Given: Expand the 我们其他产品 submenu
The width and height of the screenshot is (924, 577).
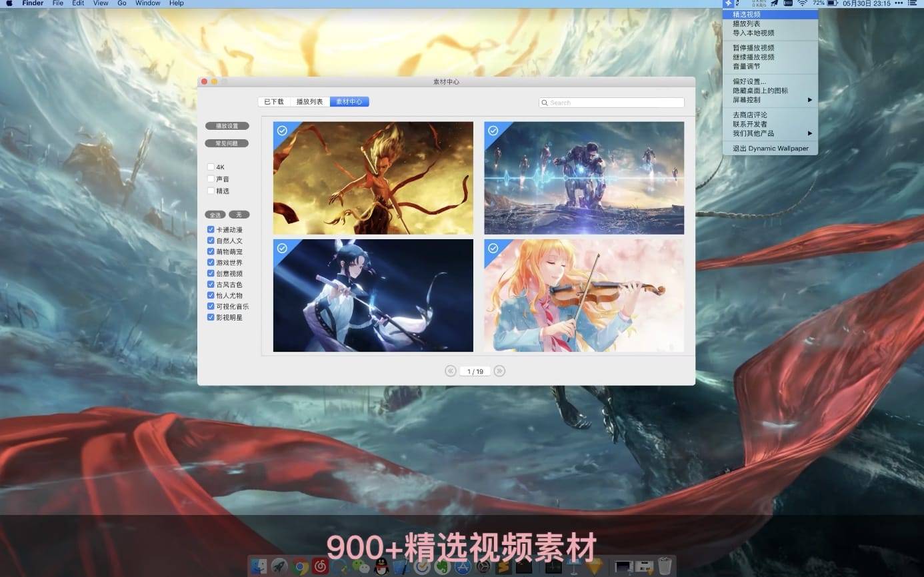Looking at the screenshot, I should pos(770,133).
